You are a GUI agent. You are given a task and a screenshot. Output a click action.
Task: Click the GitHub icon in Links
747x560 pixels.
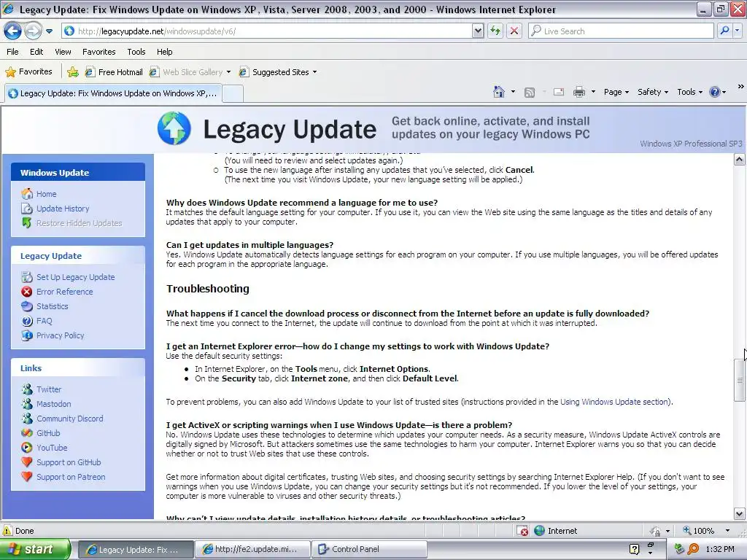tap(27, 433)
